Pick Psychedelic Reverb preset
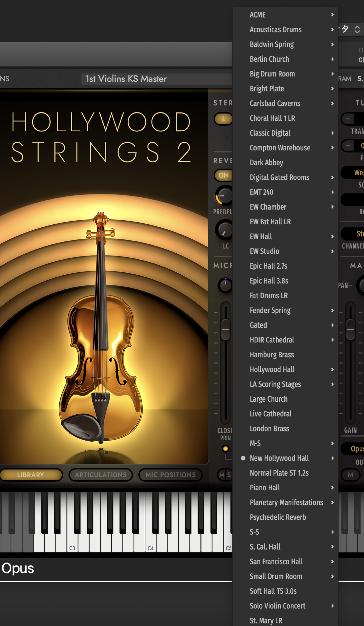This screenshot has height=626, width=364. click(285, 517)
